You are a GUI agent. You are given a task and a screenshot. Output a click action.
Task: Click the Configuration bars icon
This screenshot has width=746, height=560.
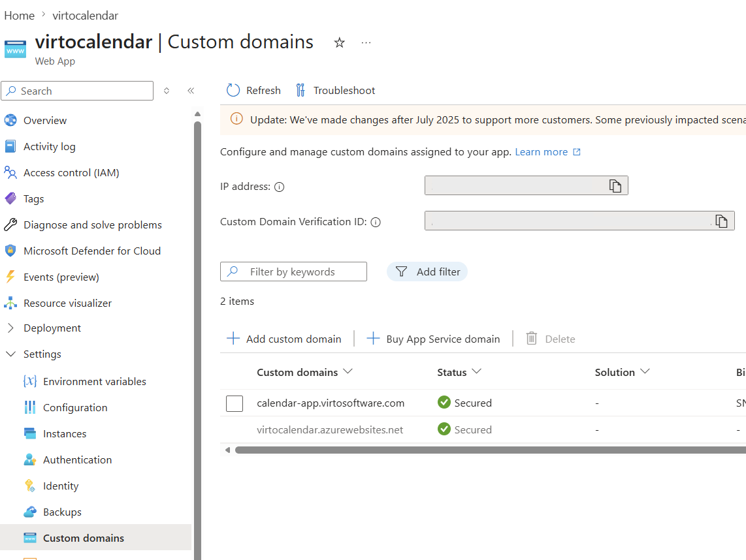click(x=30, y=407)
